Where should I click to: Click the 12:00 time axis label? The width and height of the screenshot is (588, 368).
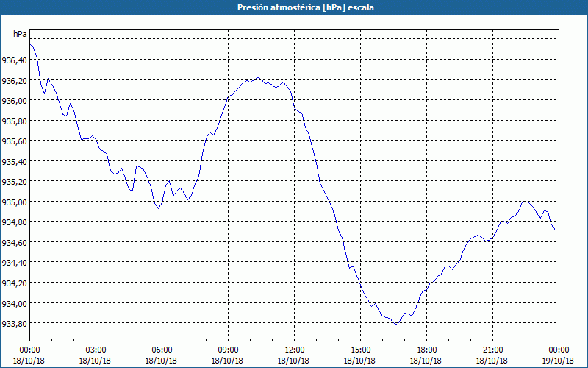pyautogui.click(x=295, y=350)
